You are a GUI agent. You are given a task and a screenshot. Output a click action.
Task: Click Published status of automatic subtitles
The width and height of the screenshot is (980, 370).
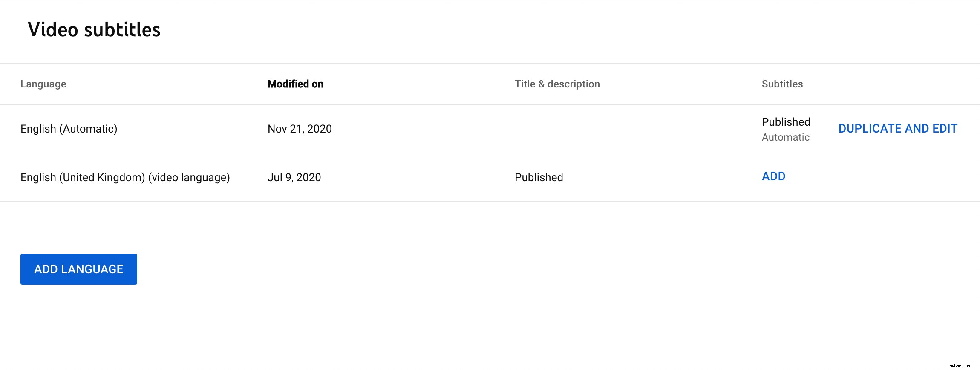click(x=785, y=122)
